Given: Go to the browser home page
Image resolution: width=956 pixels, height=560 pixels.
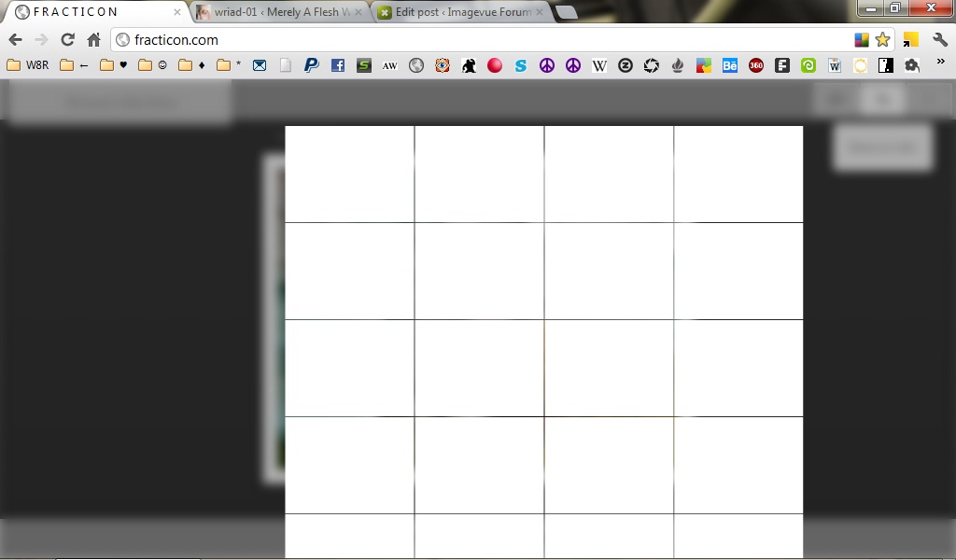Looking at the screenshot, I should tap(94, 40).
